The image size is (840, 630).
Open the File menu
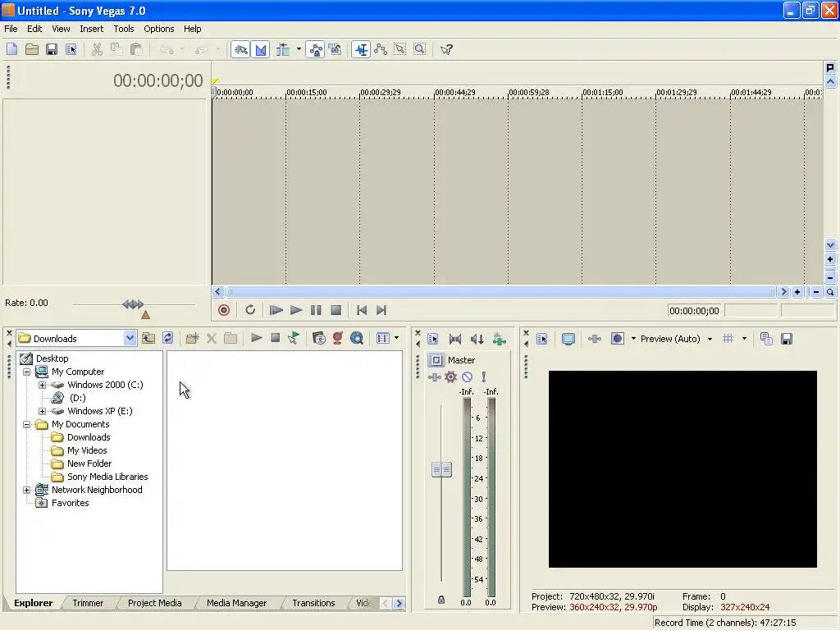(11, 29)
